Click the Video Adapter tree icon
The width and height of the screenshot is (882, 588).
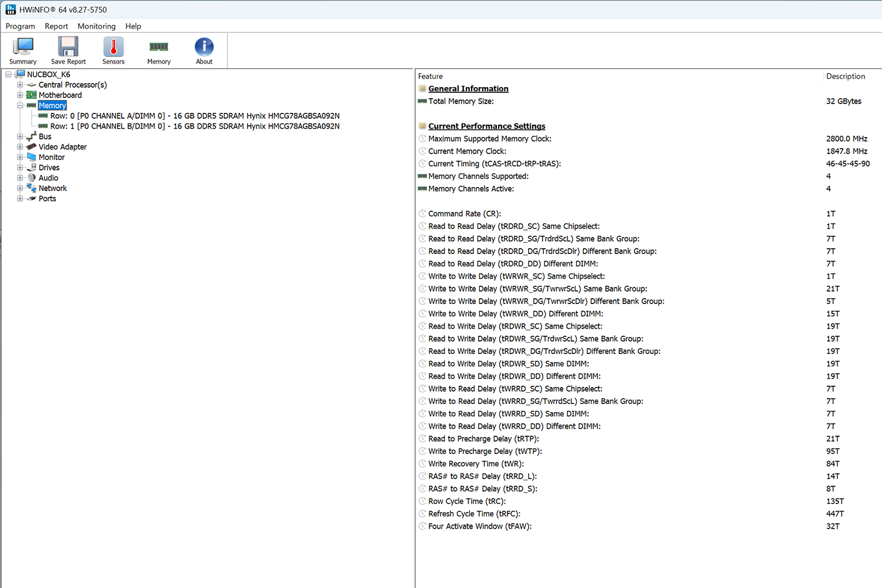(x=32, y=147)
